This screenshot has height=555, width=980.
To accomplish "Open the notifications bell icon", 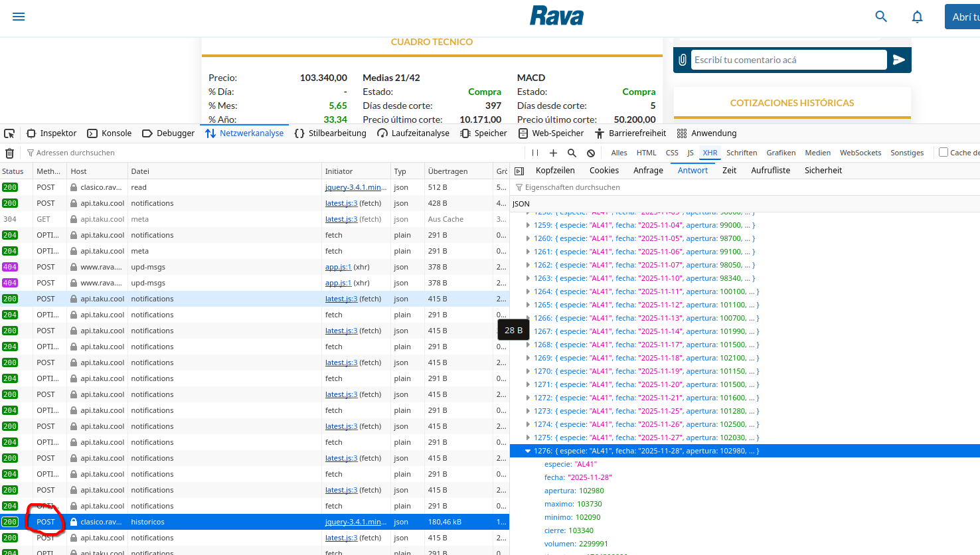I will [917, 17].
